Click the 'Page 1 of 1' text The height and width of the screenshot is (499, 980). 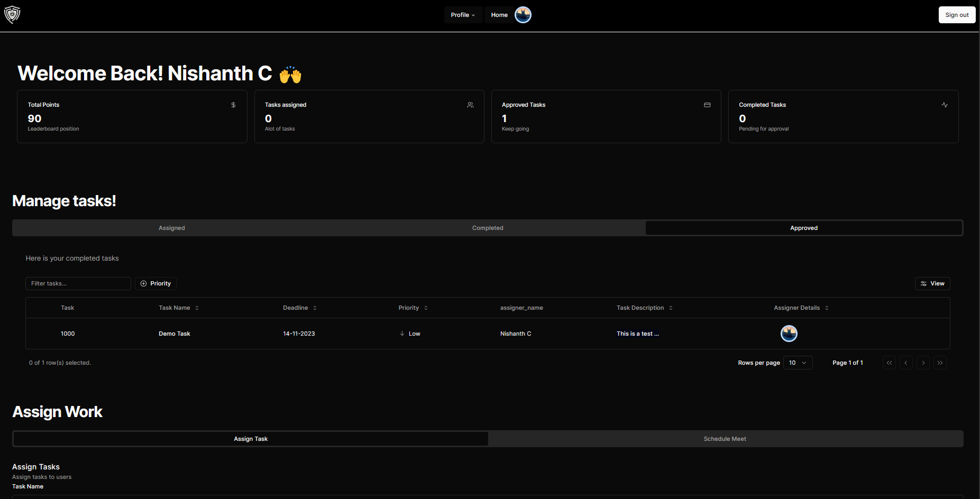848,363
